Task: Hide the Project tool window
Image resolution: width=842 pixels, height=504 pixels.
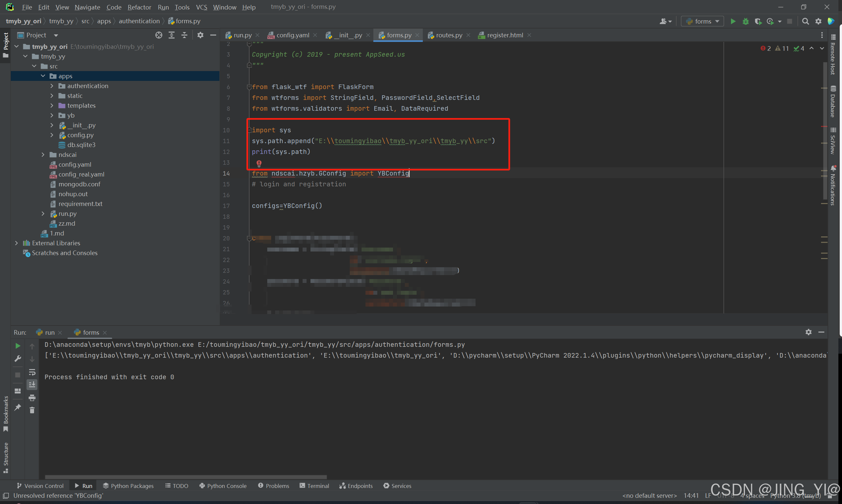Action: coord(213,35)
